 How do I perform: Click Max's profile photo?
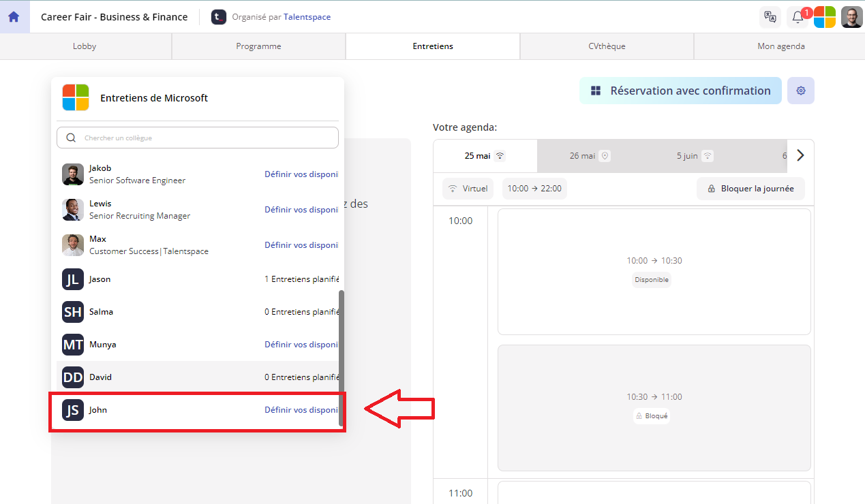tap(73, 245)
